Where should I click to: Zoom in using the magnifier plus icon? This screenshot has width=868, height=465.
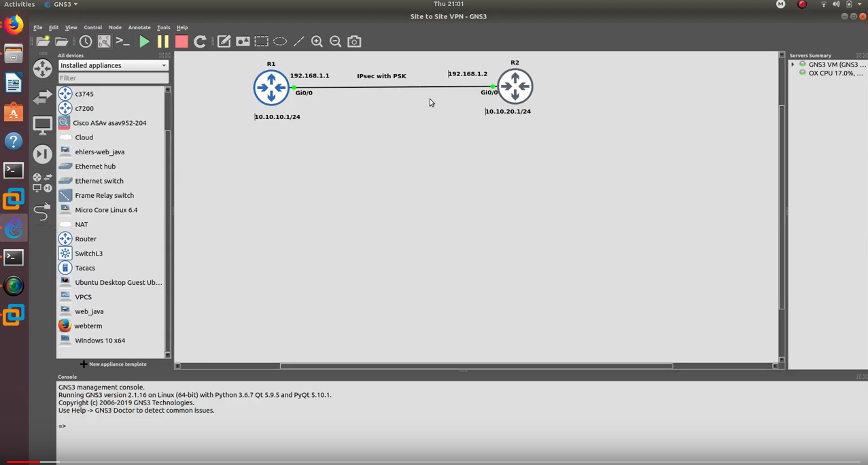click(317, 41)
